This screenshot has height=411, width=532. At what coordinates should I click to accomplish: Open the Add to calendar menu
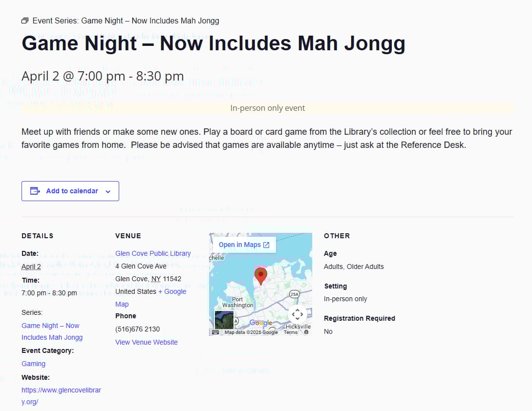pyautogui.click(x=72, y=191)
